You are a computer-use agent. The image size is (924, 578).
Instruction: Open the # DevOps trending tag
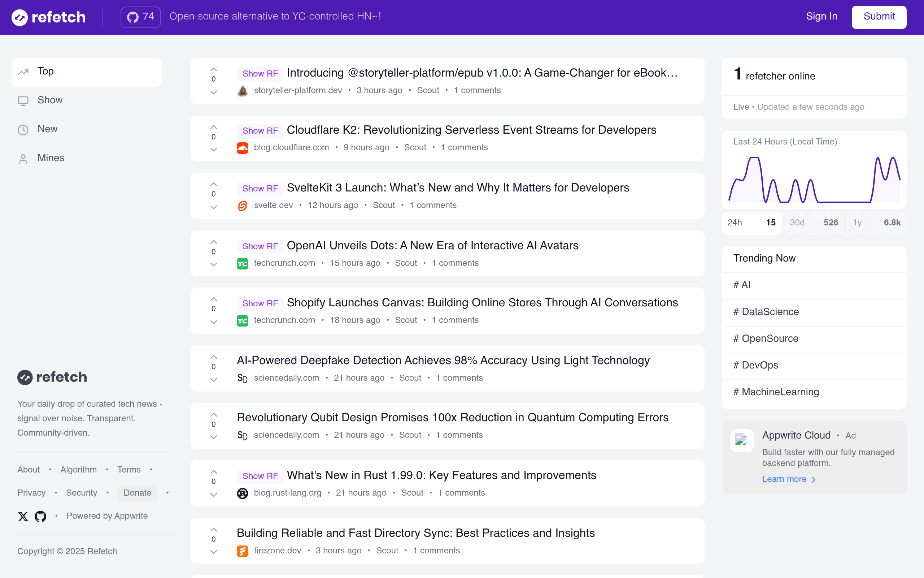pyautogui.click(x=814, y=366)
